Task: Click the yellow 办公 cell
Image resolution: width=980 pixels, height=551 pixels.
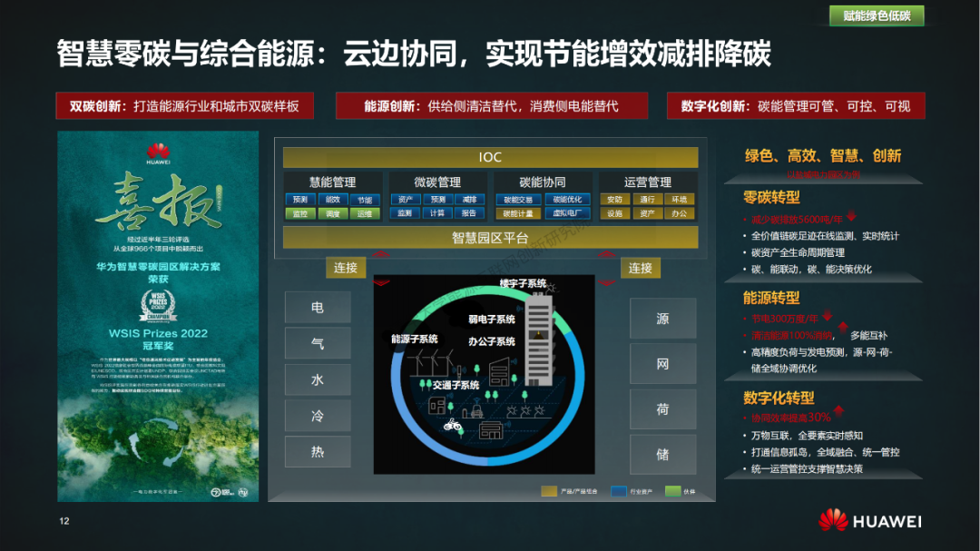Action: coord(680,214)
